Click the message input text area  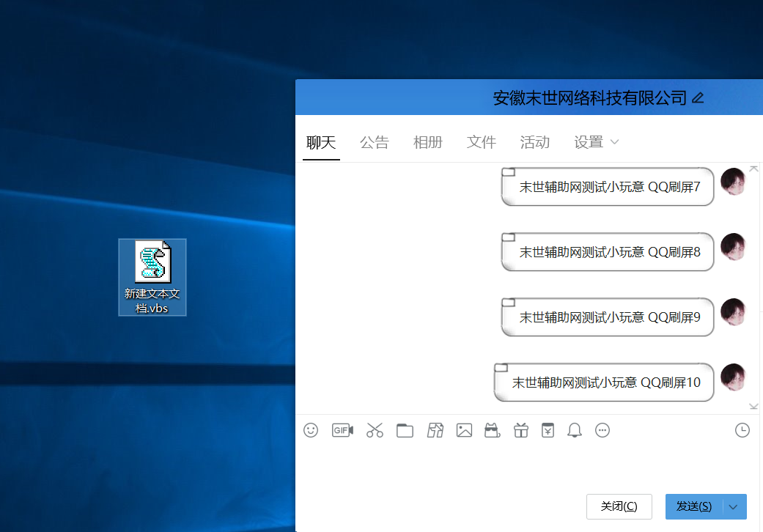point(529,467)
